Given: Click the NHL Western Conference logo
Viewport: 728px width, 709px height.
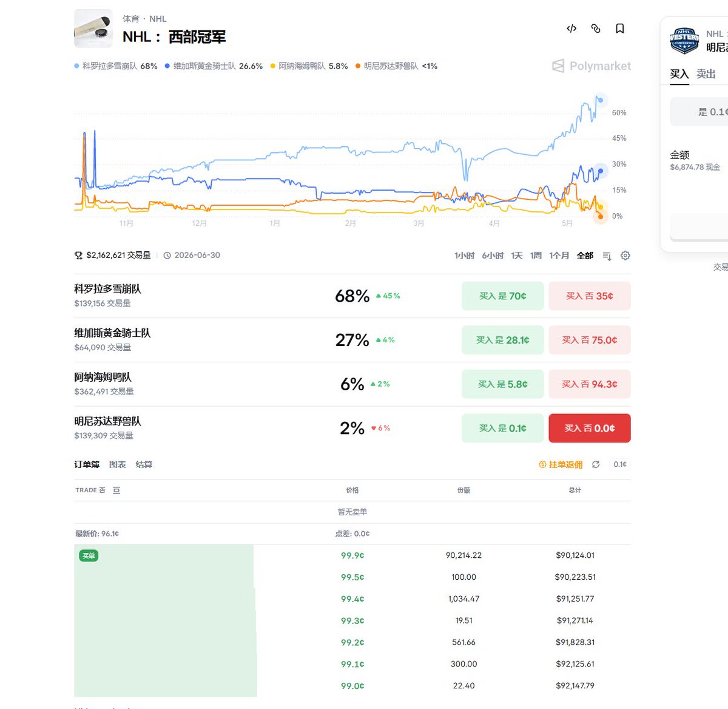Looking at the screenshot, I should coord(684,41).
